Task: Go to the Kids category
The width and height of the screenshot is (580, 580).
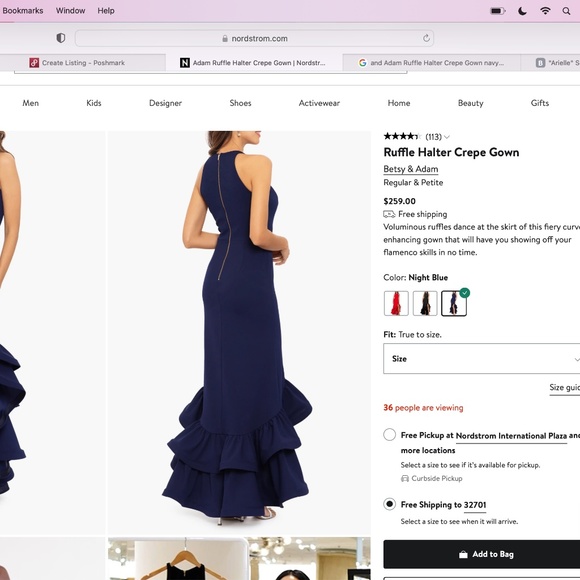Action: click(x=94, y=103)
